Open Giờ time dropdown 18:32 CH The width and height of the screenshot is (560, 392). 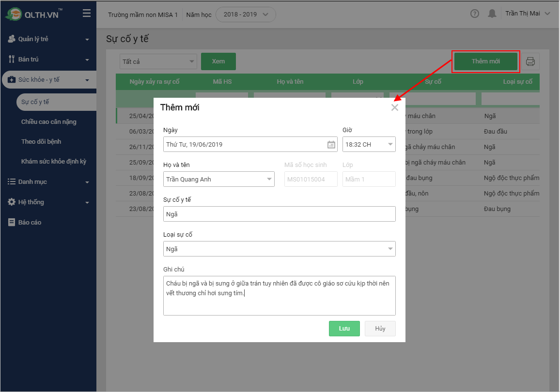pyautogui.click(x=369, y=144)
